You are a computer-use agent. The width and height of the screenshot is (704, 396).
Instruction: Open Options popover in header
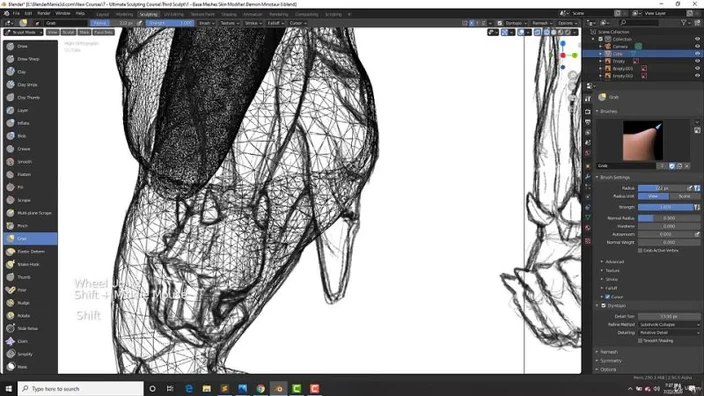point(567,23)
